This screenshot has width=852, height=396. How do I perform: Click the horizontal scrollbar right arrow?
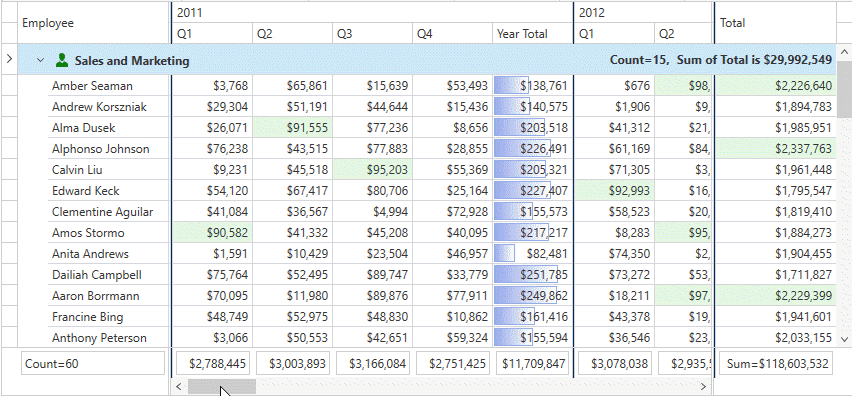(704, 386)
